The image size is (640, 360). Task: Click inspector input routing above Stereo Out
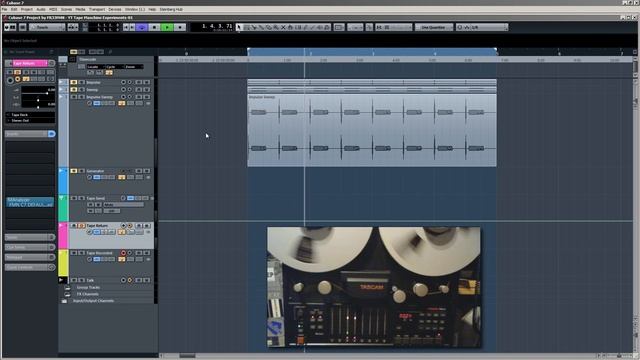(x=30, y=115)
